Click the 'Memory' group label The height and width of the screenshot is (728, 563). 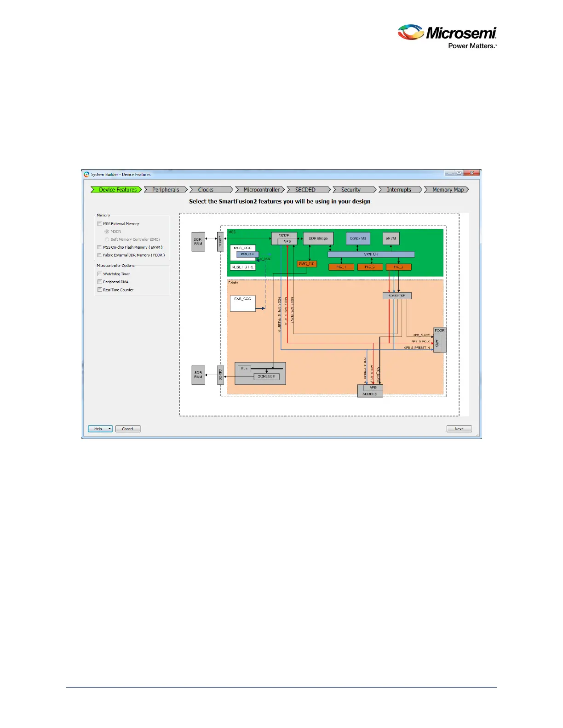(x=103, y=215)
